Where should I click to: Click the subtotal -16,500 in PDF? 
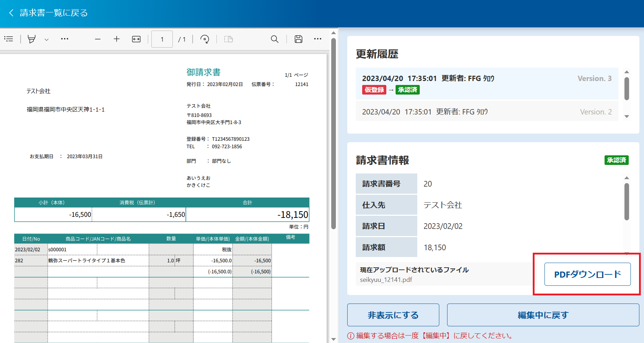(80, 215)
